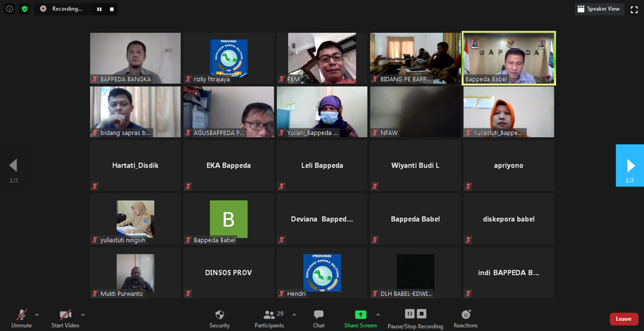644x331 pixels.
Task: Expand Share Screen options arrow
Action: click(378, 315)
